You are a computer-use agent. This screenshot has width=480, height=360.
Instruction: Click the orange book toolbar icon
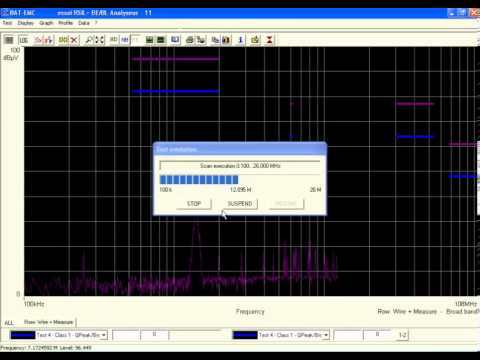226,40
